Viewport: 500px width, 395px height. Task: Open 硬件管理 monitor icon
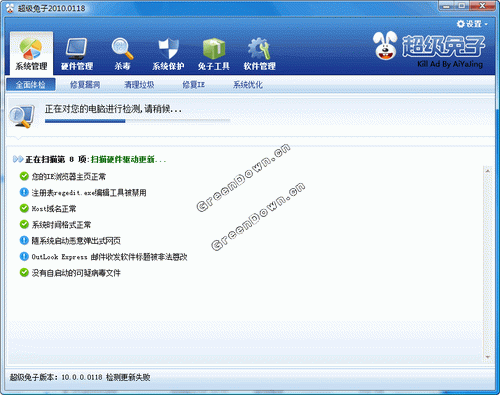click(x=76, y=48)
